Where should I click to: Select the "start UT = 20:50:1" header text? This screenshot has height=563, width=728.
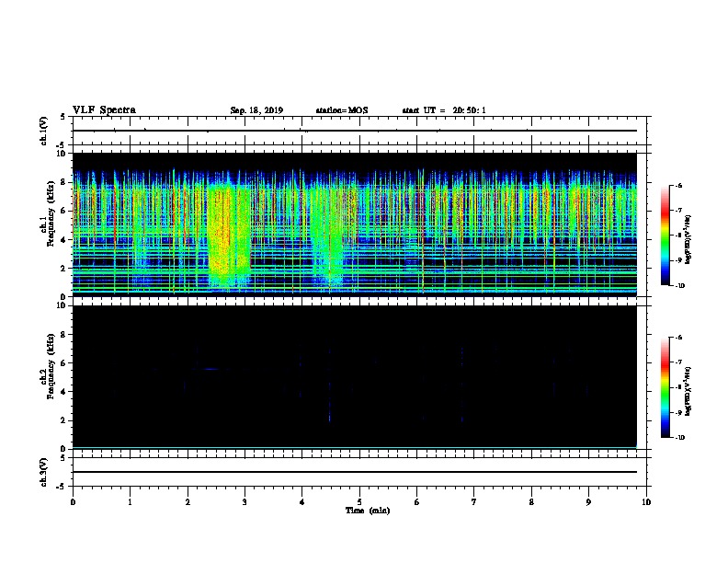tap(444, 110)
